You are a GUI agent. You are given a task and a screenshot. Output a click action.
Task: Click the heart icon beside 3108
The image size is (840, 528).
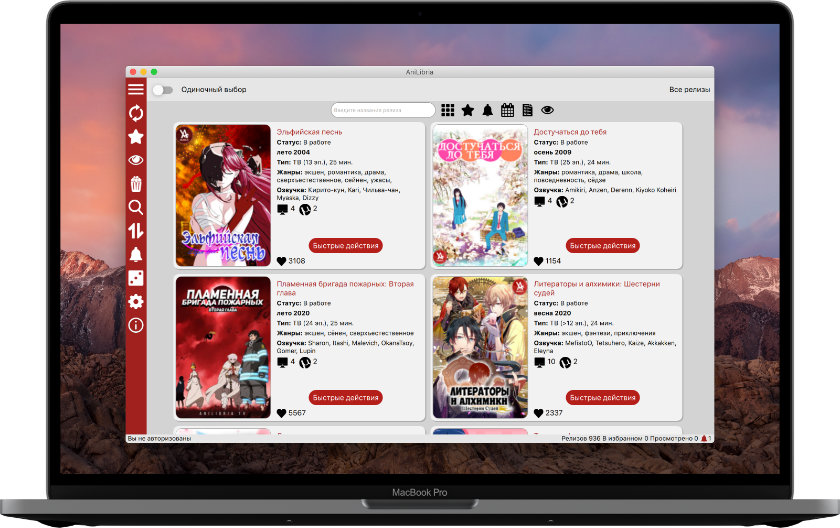281,261
